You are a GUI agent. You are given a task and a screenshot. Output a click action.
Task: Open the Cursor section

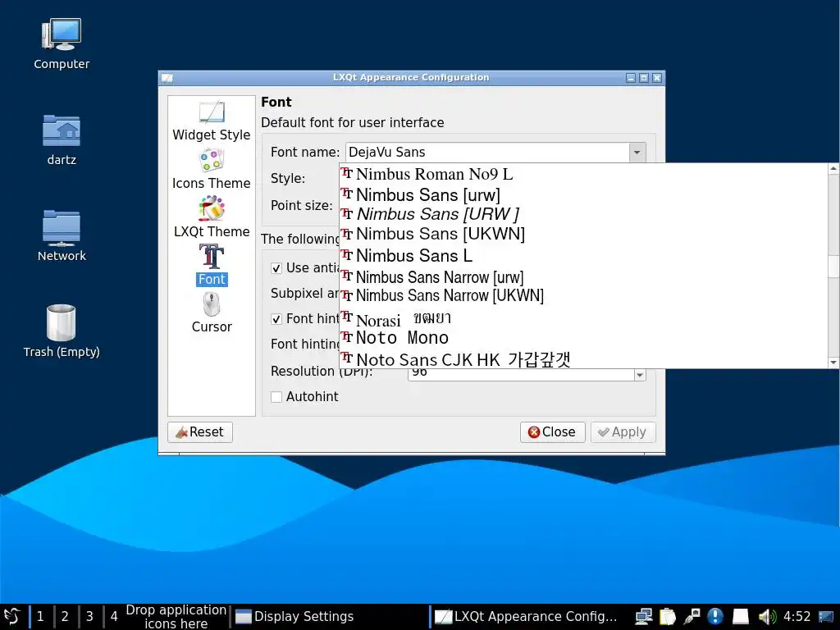tap(212, 313)
